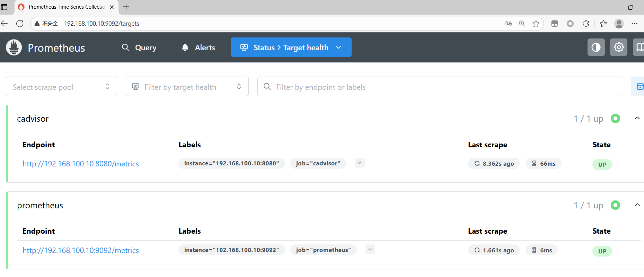
Task: Open the settings gear menu
Action: coord(619,47)
